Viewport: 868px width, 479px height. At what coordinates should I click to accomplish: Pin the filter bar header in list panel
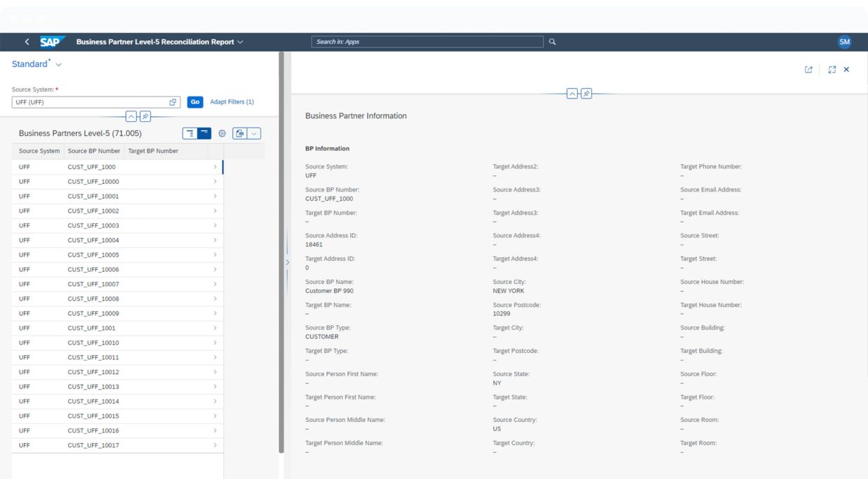pyautogui.click(x=145, y=116)
